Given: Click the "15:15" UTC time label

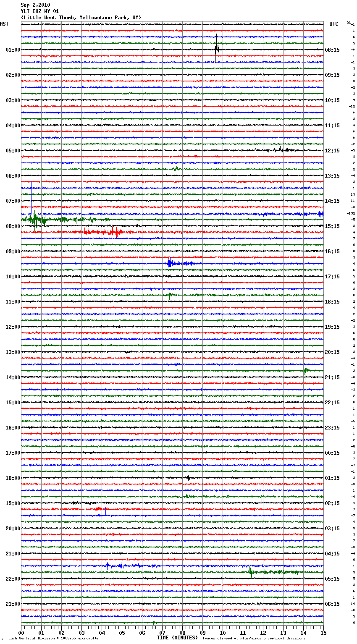Looking at the screenshot, I should (332, 226).
